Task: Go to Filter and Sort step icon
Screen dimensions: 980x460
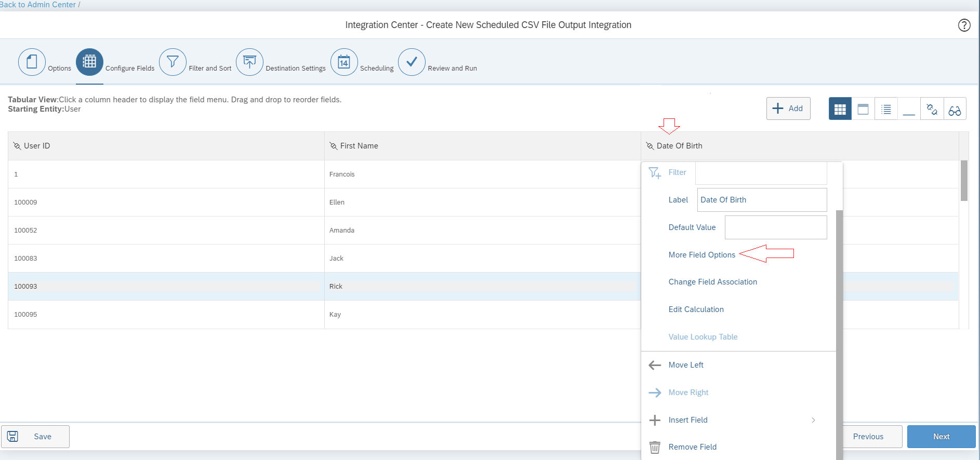Action: tap(173, 62)
